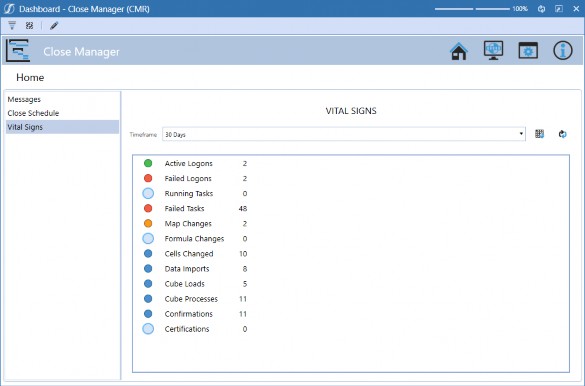Click the Home page heading
Viewport: 585px width, 386px height.
point(30,77)
